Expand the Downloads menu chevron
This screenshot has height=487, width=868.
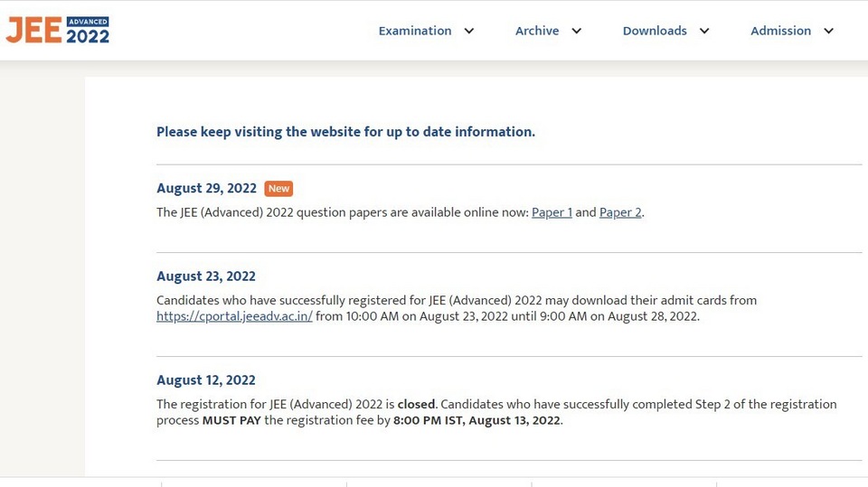pos(704,31)
